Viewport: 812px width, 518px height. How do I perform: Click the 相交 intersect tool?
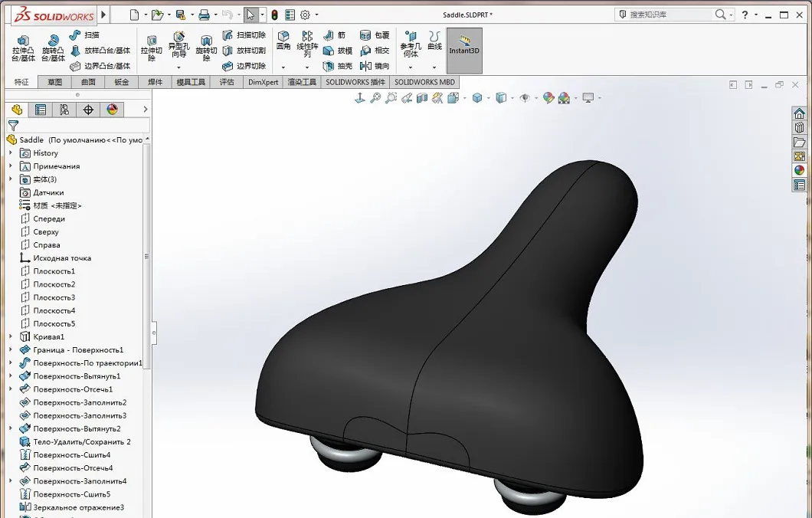375,51
